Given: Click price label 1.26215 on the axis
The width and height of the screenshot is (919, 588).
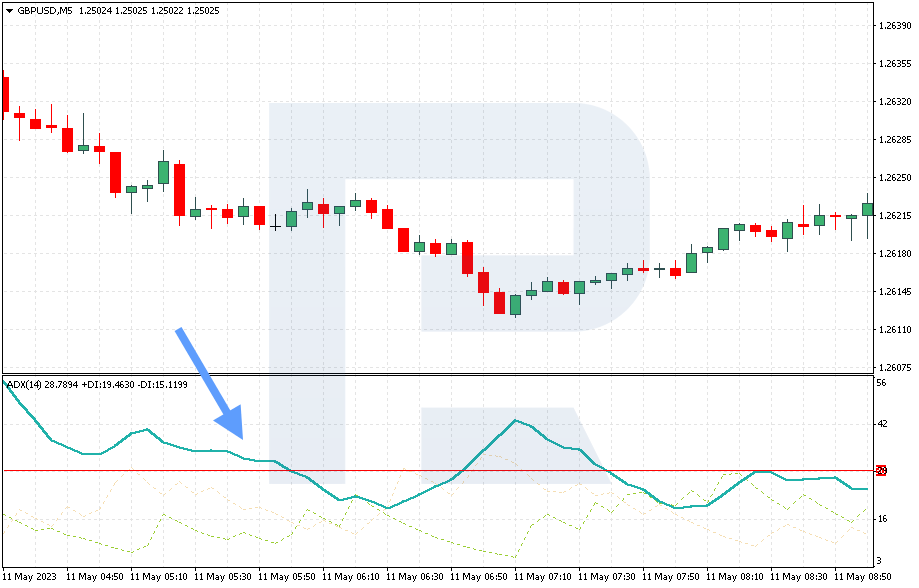Looking at the screenshot, I should (895, 216).
